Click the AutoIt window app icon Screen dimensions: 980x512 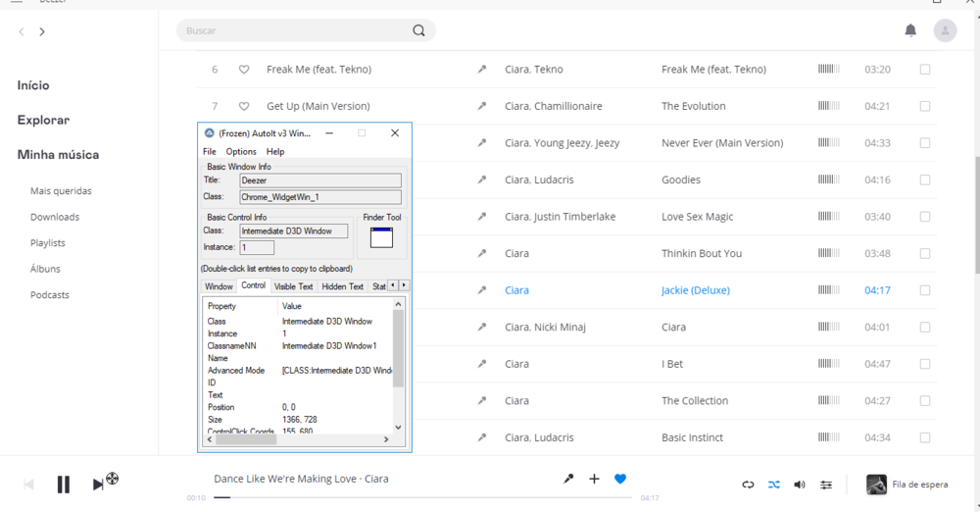pos(210,133)
